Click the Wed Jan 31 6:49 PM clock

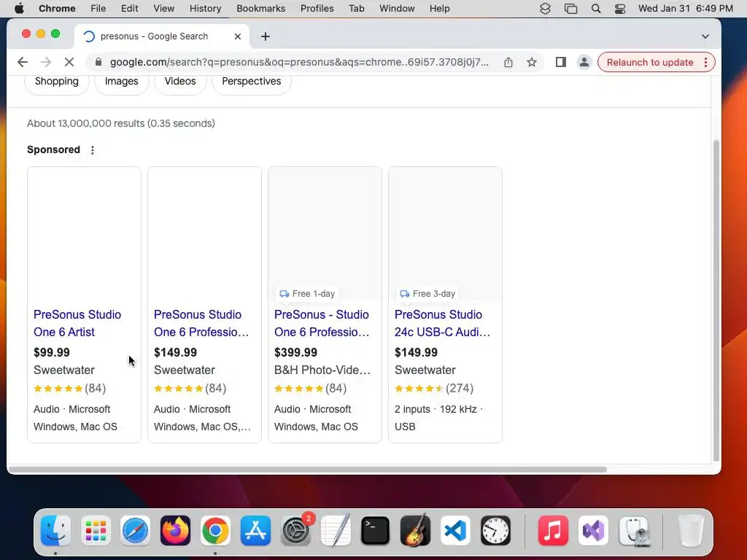[x=686, y=9]
